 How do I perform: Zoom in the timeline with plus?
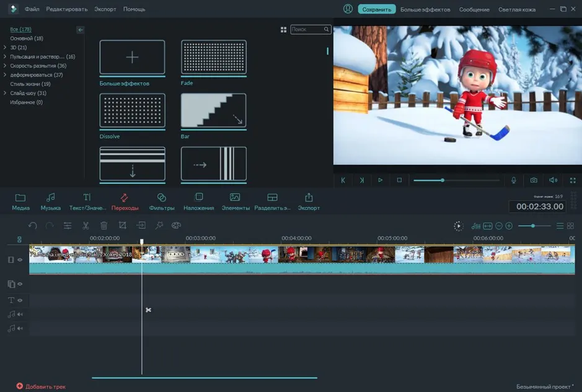click(509, 226)
